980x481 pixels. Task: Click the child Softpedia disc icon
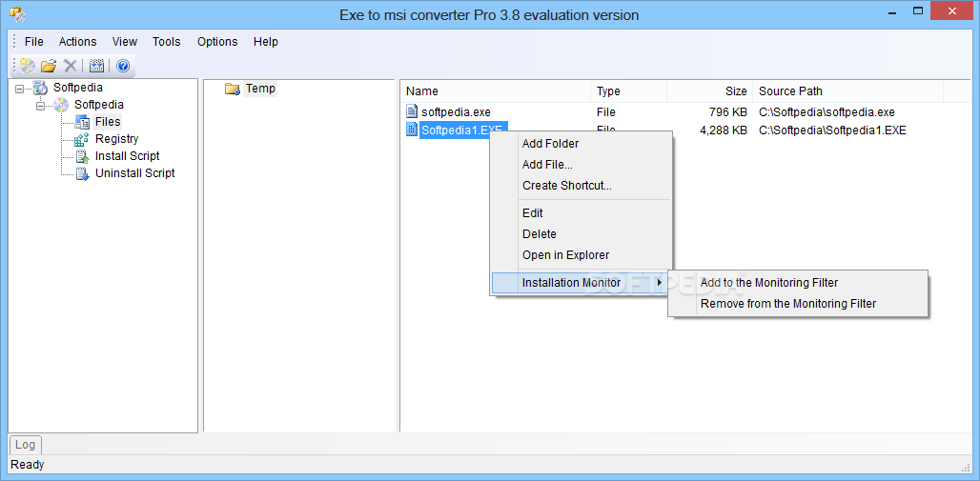click(61, 105)
